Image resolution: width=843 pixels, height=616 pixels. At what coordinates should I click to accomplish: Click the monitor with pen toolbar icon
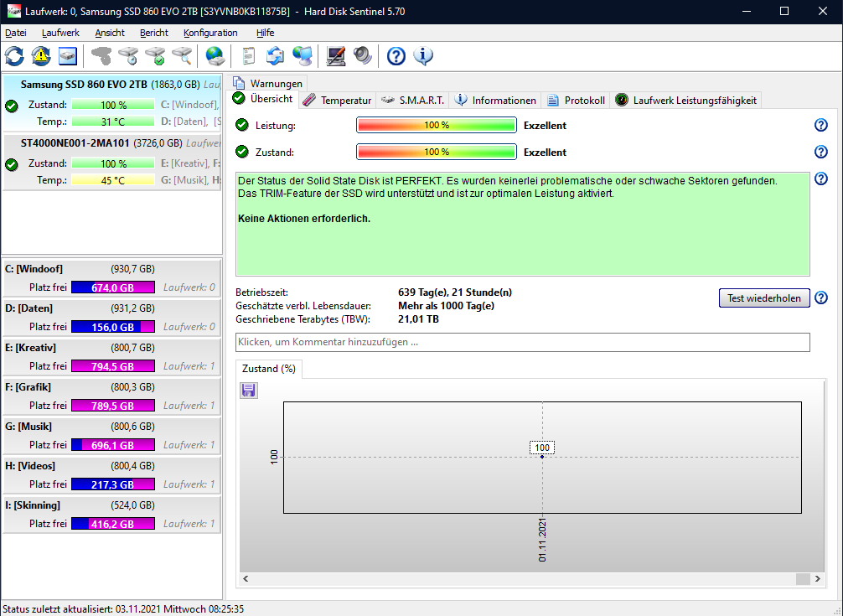tap(336, 56)
